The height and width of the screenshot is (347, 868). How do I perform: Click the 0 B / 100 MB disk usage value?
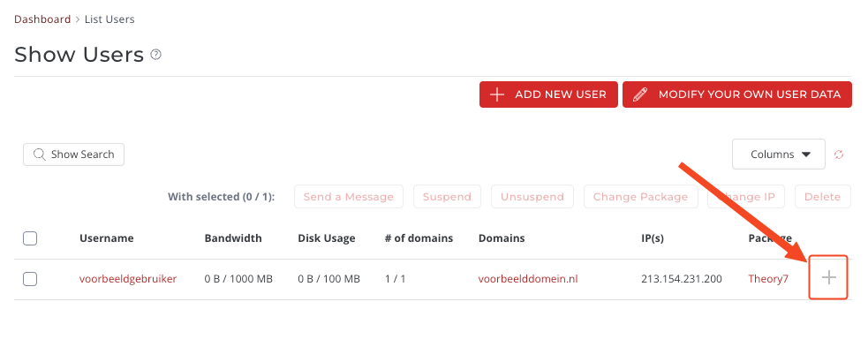[x=328, y=279]
